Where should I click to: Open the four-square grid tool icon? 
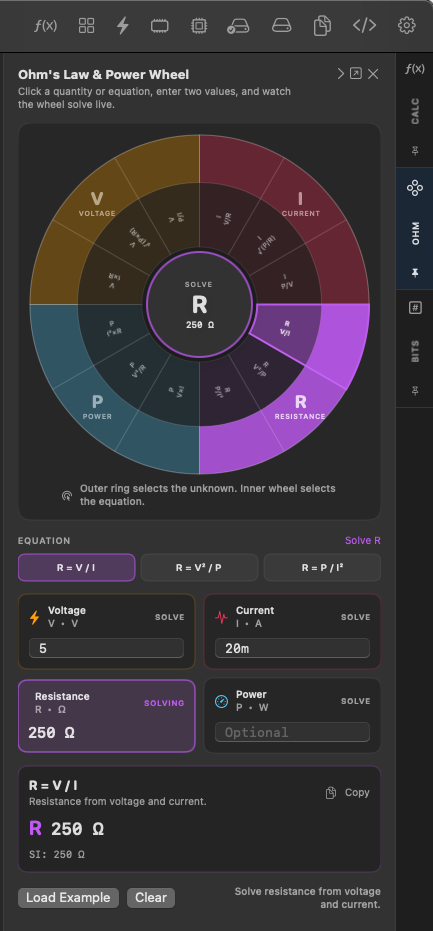tap(87, 26)
